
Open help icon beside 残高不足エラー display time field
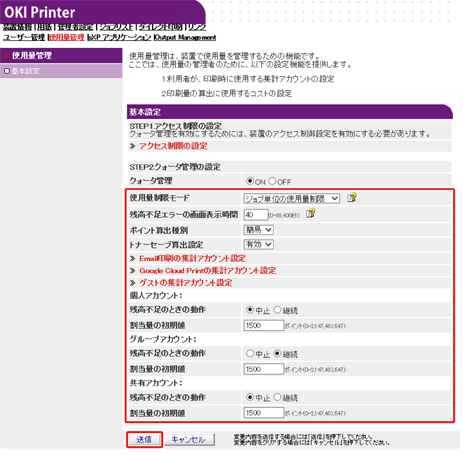tap(311, 213)
